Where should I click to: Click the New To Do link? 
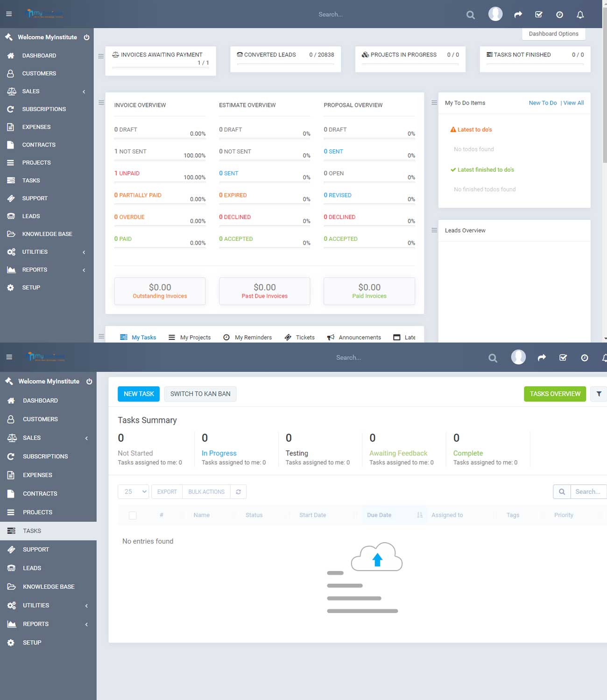tap(543, 103)
